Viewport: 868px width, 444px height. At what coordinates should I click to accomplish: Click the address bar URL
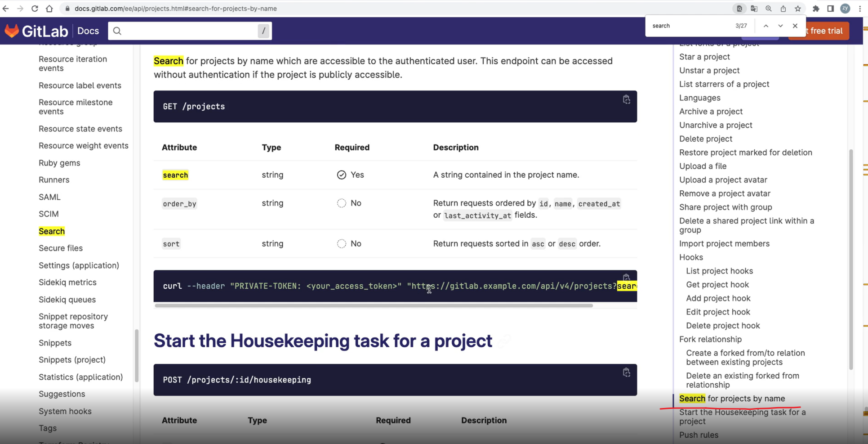pyautogui.click(x=176, y=9)
